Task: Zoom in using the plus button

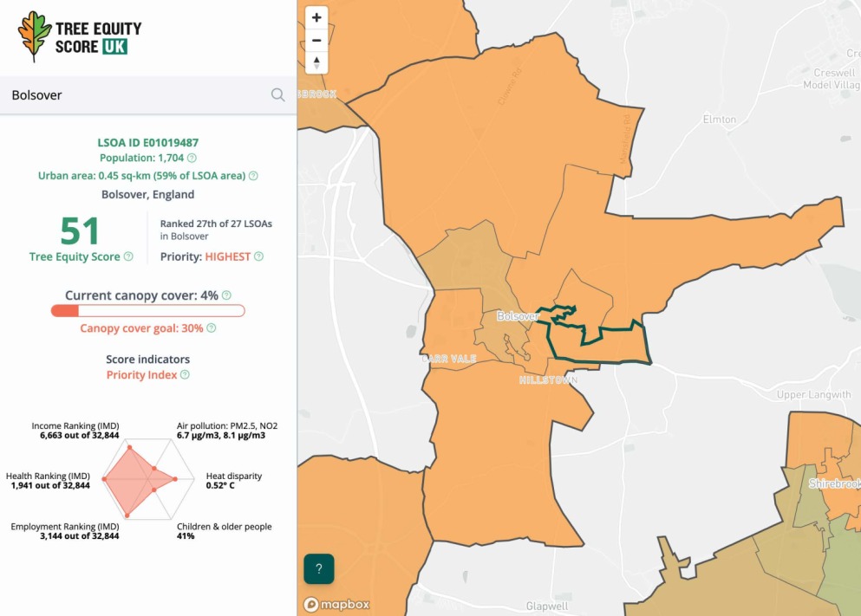Action: pyautogui.click(x=316, y=17)
